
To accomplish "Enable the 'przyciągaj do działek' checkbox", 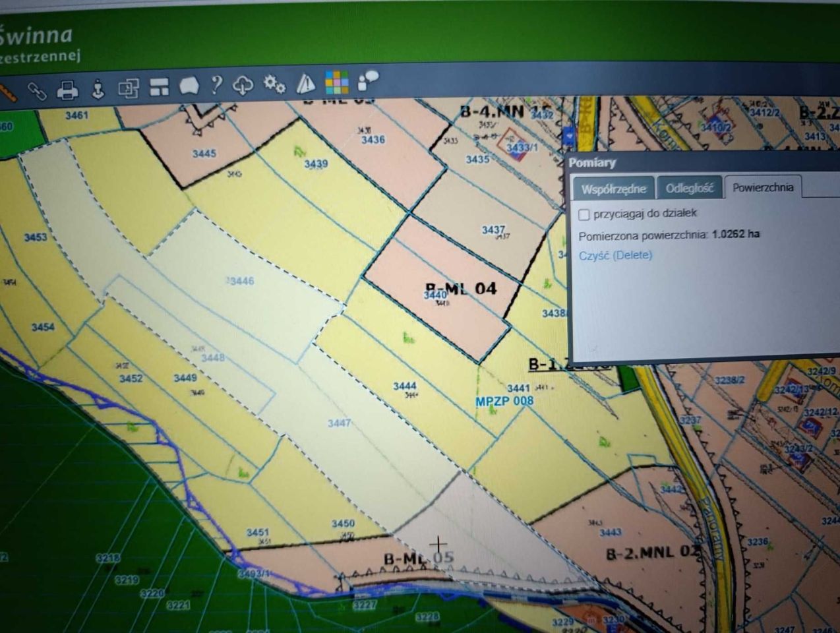I will pos(584,215).
